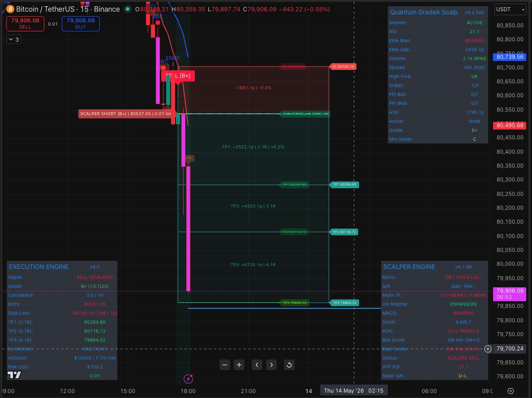Click the 79,700.24 crosshair price label

[510, 349]
